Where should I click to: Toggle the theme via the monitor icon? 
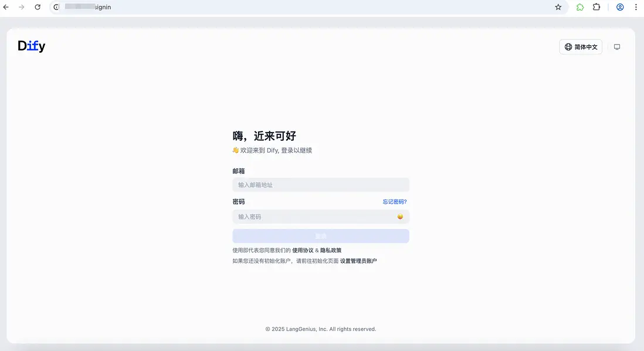pyautogui.click(x=616, y=46)
